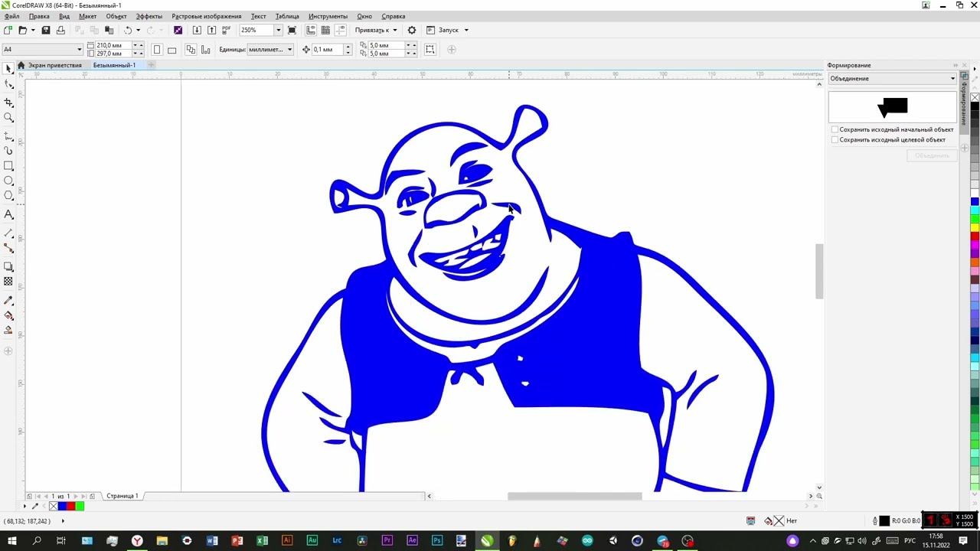Image resolution: width=980 pixels, height=551 pixels.
Task: Open the 'Макет' menu
Action: 88,16
